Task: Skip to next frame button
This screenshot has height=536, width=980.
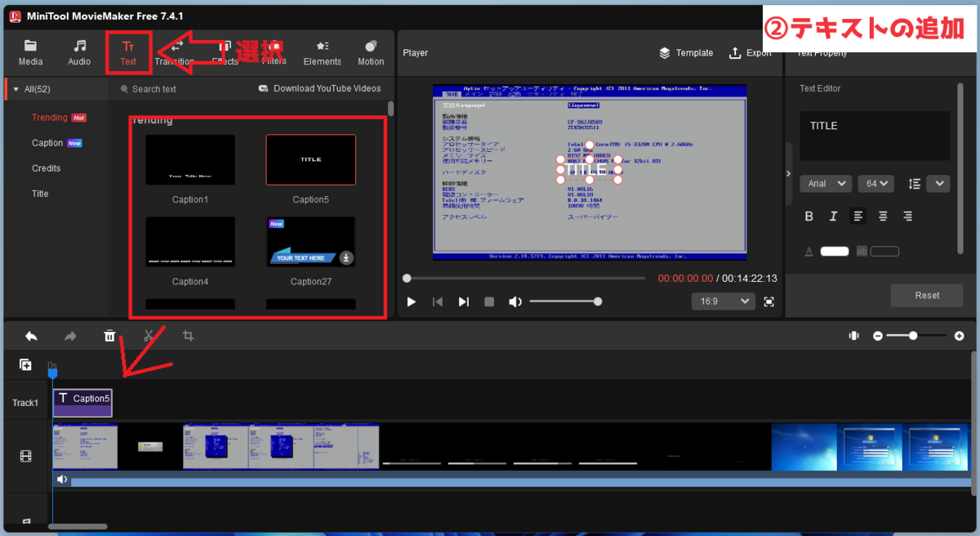Action: tap(463, 301)
